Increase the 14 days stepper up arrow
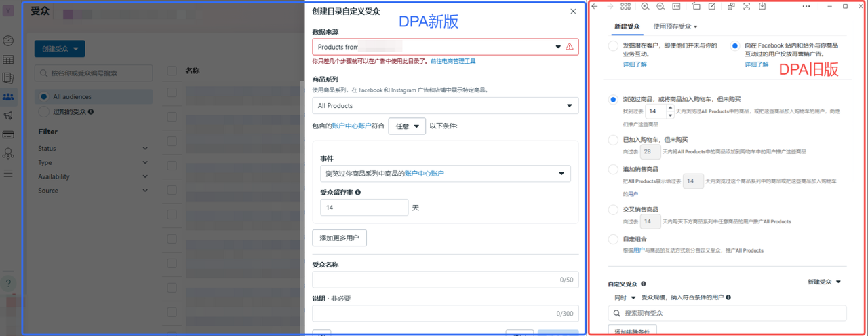This screenshot has height=336, width=868. [670, 107]
